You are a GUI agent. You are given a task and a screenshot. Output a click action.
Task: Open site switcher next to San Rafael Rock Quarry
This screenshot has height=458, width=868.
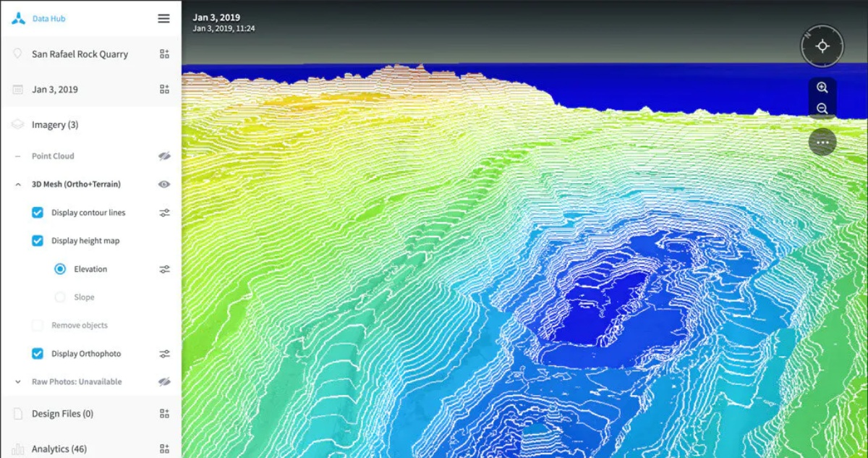coord(164,54)
